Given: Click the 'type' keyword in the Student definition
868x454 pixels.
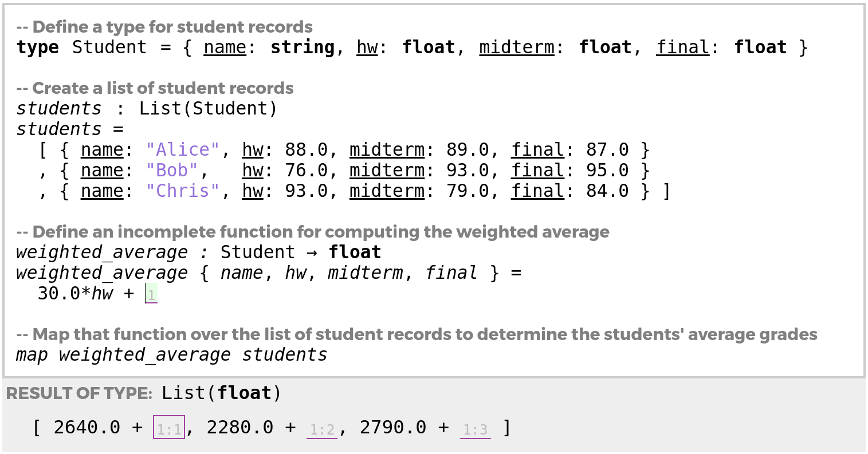Looking at the screenshot, I should (x=38, y=48).
